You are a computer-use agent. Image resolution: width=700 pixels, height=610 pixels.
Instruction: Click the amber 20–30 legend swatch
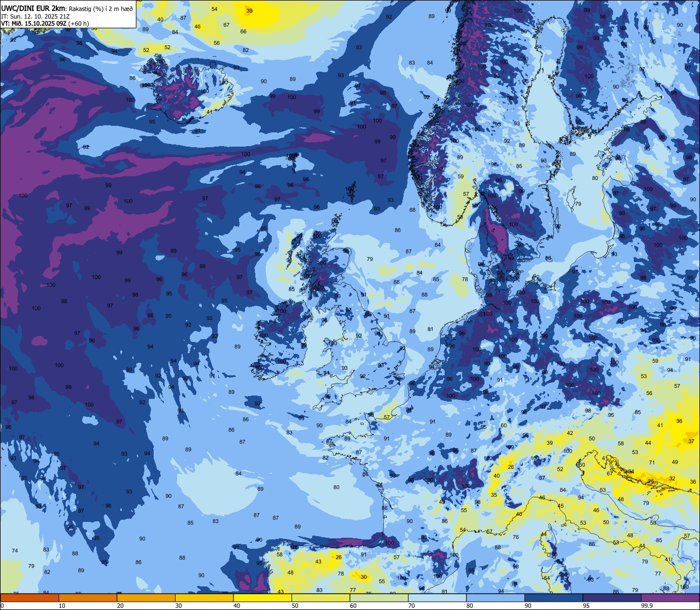tap(146, 597)
